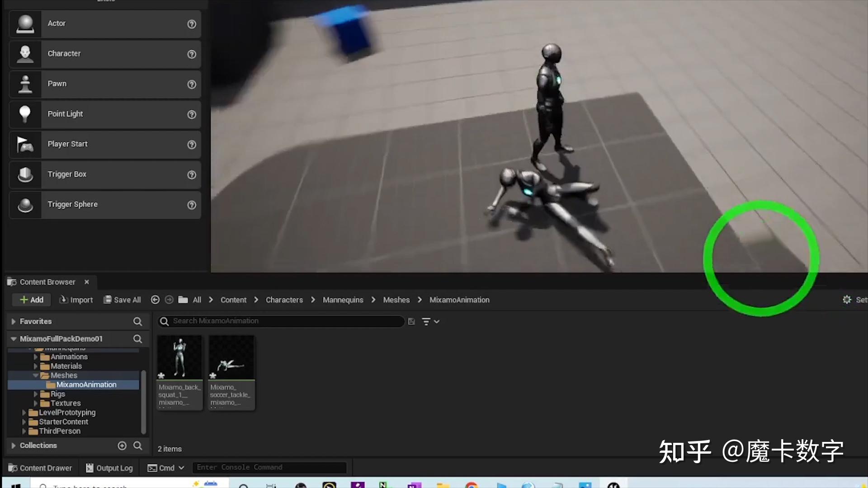
Task: Open the Mixamo_back_squat animation thumbnail
Action: (179, 357)
